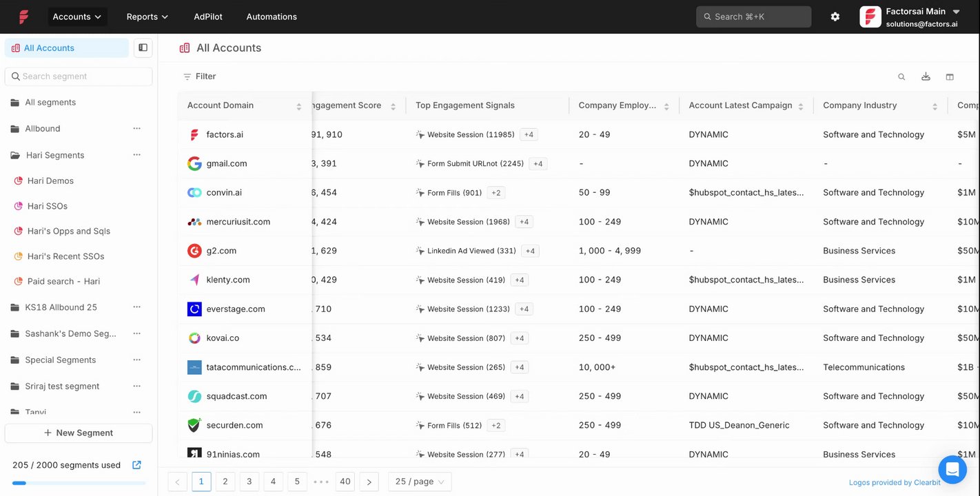Screen dimensions: 980x496
Task: Go to page 5
Action: point(297,482)
